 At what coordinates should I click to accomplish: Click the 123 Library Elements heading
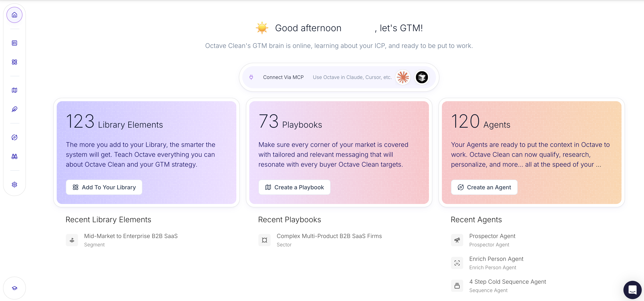pyautogui.click(x=114, y=122)
